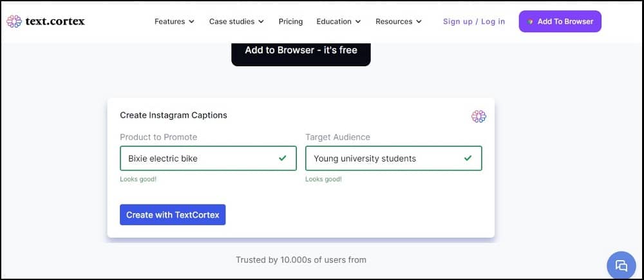Expand the Education dropdown chevron
The height and width of the screenshot is (280, 644).
click(x=357, y=22)
